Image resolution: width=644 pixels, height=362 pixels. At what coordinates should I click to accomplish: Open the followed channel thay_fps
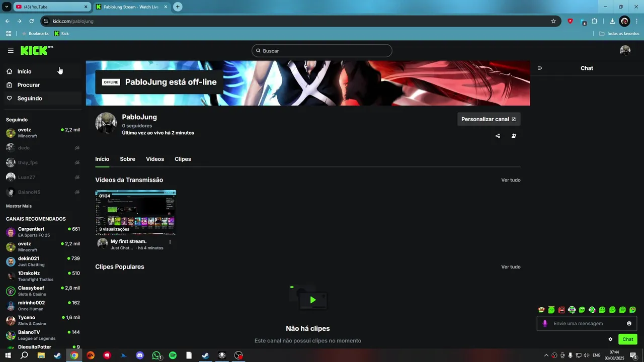pyautogui.click(x=43, y=162)
